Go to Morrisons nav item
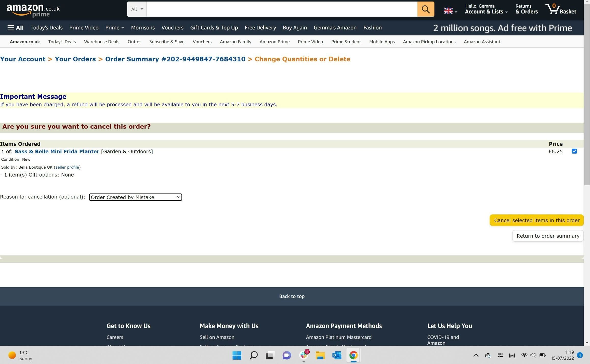The height and width of the screenshot is (364, 590). coord(143,28)
